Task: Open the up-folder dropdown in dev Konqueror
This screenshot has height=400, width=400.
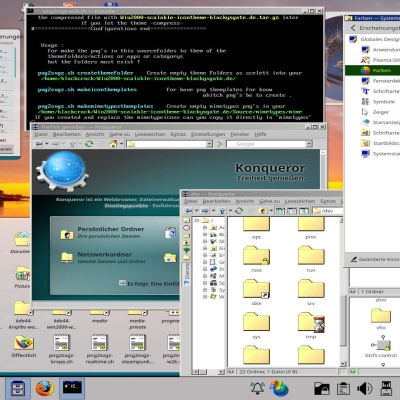Action: 230,211
